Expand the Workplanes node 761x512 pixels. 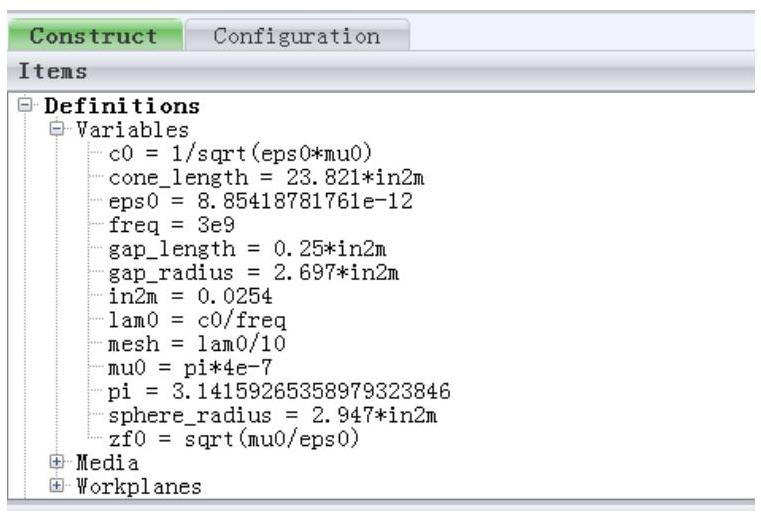tap(56, 488)
